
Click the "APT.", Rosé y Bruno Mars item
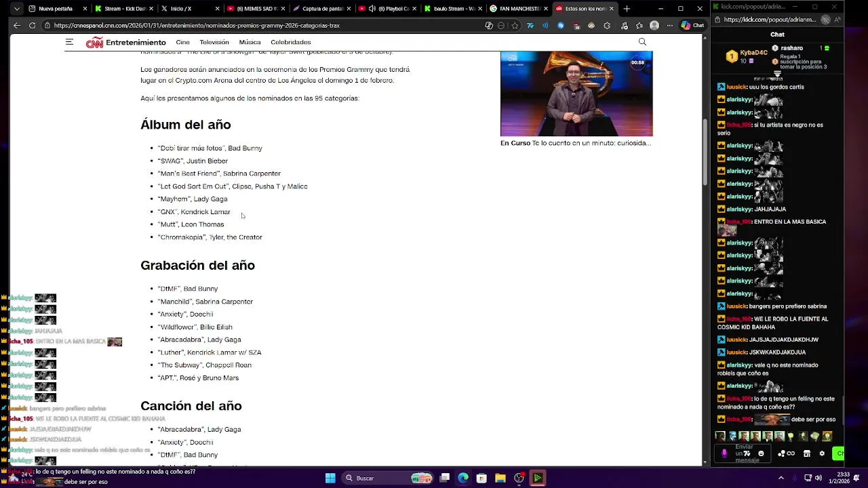[x=198, y=378]
